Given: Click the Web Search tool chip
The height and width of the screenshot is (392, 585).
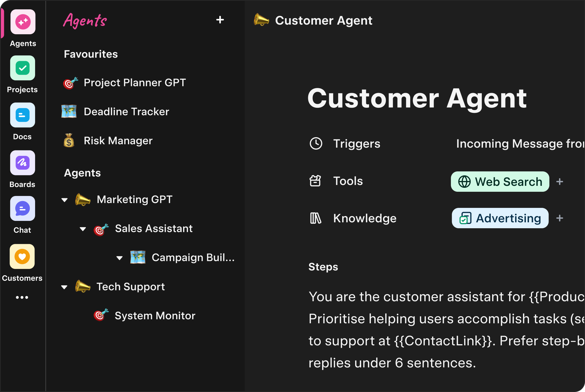Looking at the screenshot, I should click(x=500, y=181).
